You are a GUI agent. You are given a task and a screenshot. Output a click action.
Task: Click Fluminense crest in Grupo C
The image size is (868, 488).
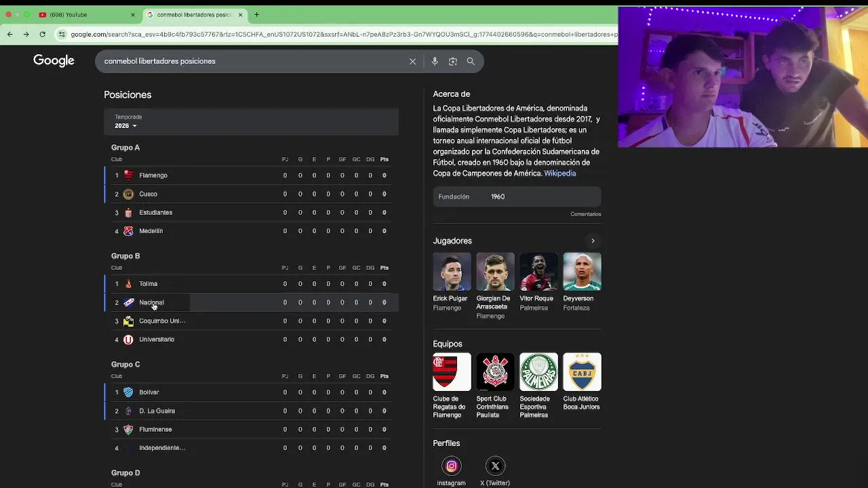tap(128, 429)
